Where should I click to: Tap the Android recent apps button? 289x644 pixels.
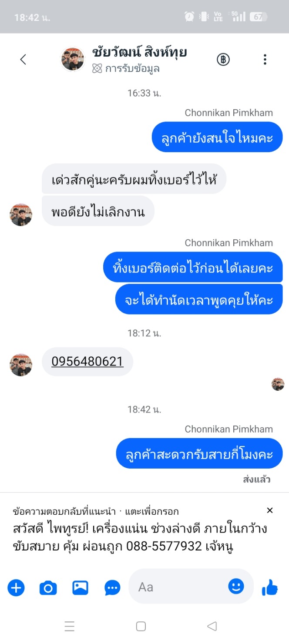pos(70,626)
